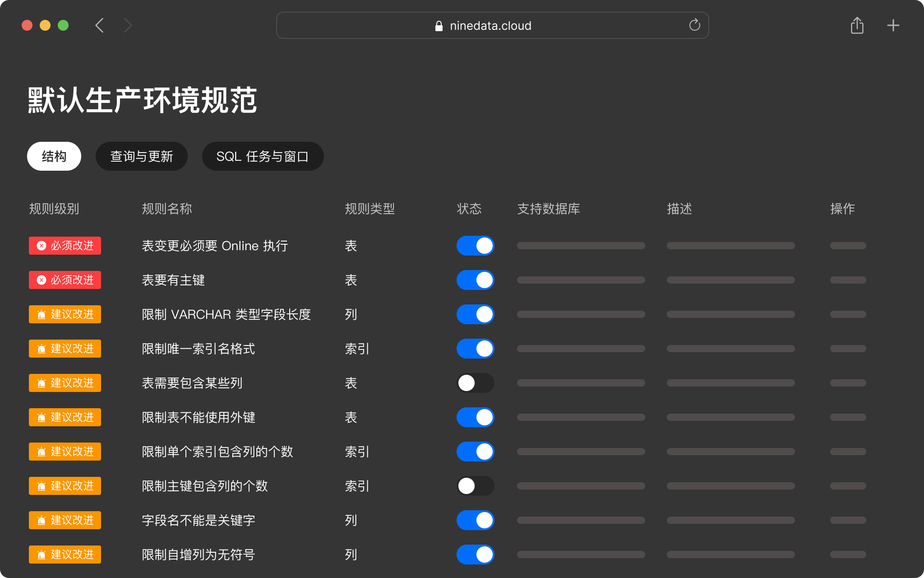The width and height of the screenshot is (924, 578).
Task: Open a new tab with plus icon
Action: pyautogui.click(x=893, y=25)
